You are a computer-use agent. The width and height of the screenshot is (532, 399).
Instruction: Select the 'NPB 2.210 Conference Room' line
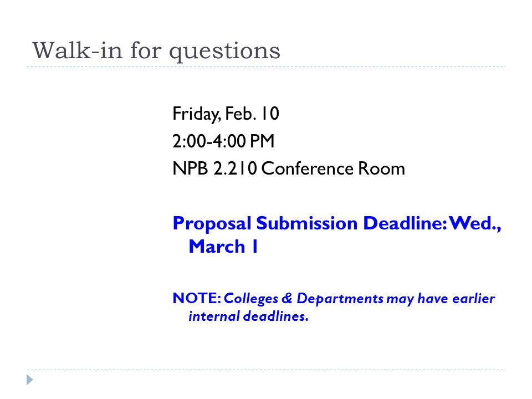tap(289, 168)
